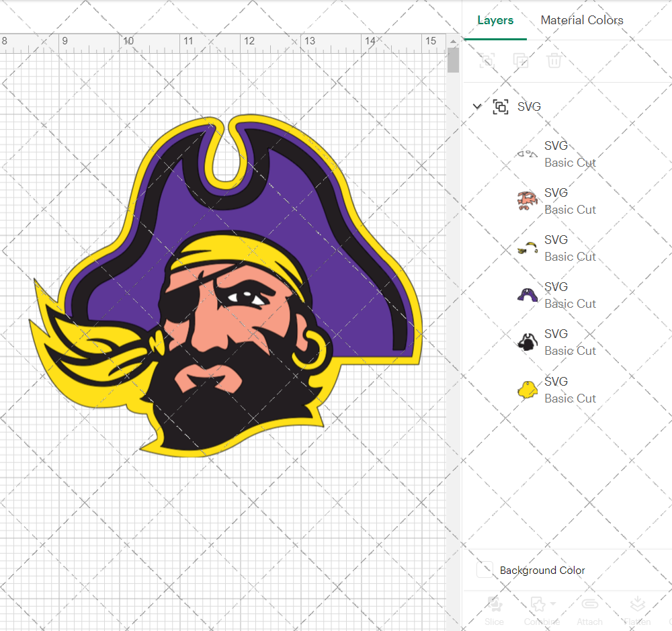The height and width of the screenshot is (631, 672).
Task: Select the SVG group icon in the Layers list
Action: coord(501,106)
